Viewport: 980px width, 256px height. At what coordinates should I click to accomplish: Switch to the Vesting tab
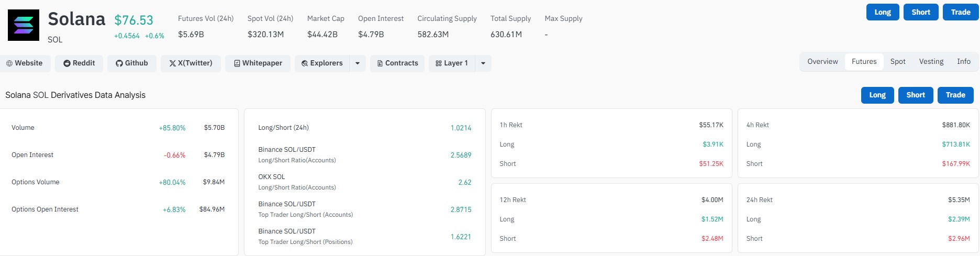931,62
